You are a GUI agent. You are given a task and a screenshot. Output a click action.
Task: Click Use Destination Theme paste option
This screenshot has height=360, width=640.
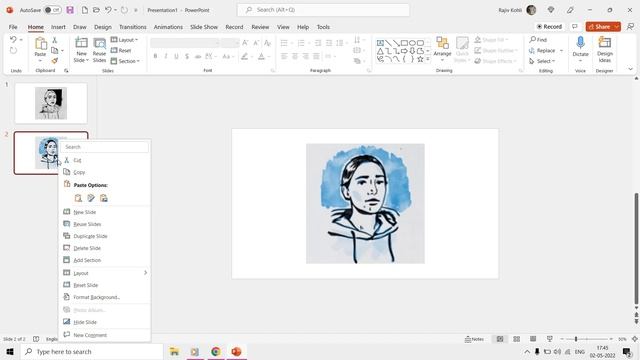78,198
